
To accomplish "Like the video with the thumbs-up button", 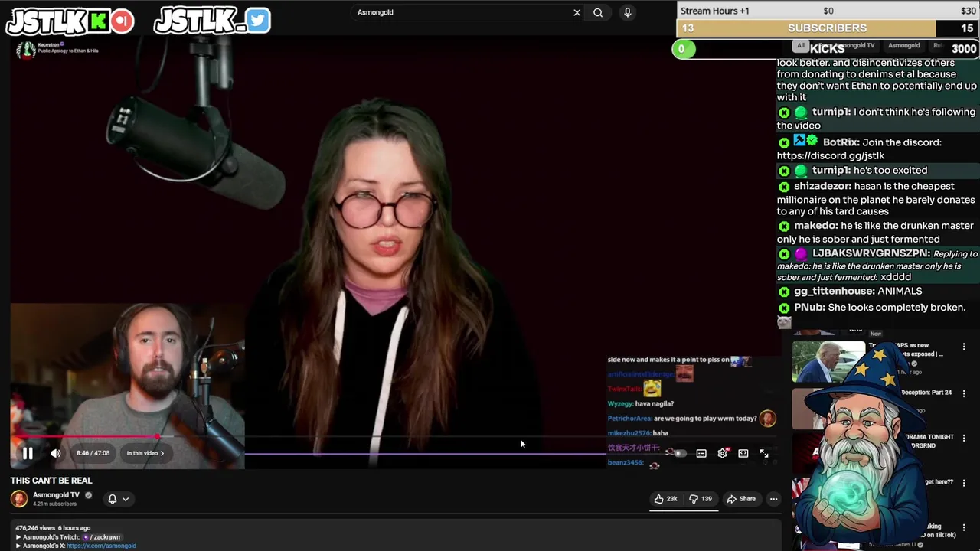I will point(665,499).
